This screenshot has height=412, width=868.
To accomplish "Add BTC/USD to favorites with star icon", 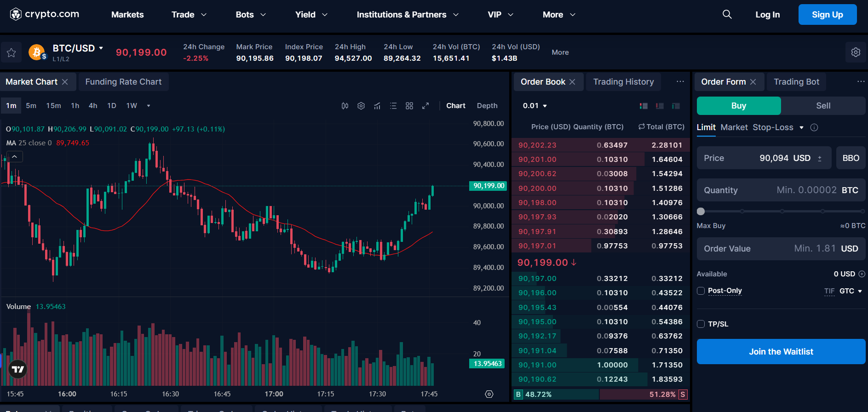I will click(x=11, y=53).
